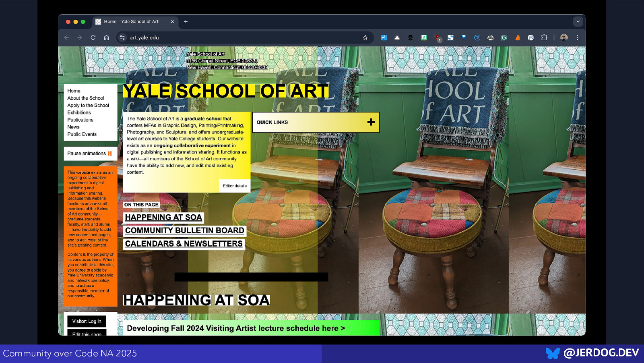Click the Editor details button

click(235, 186)
